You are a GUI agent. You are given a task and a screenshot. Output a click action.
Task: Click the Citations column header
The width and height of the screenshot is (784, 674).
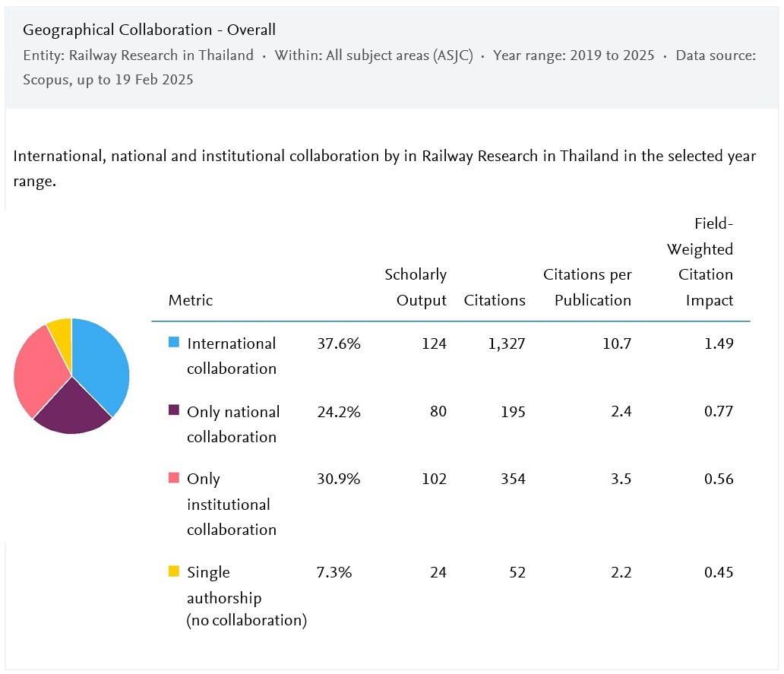(x=495, y=300)
